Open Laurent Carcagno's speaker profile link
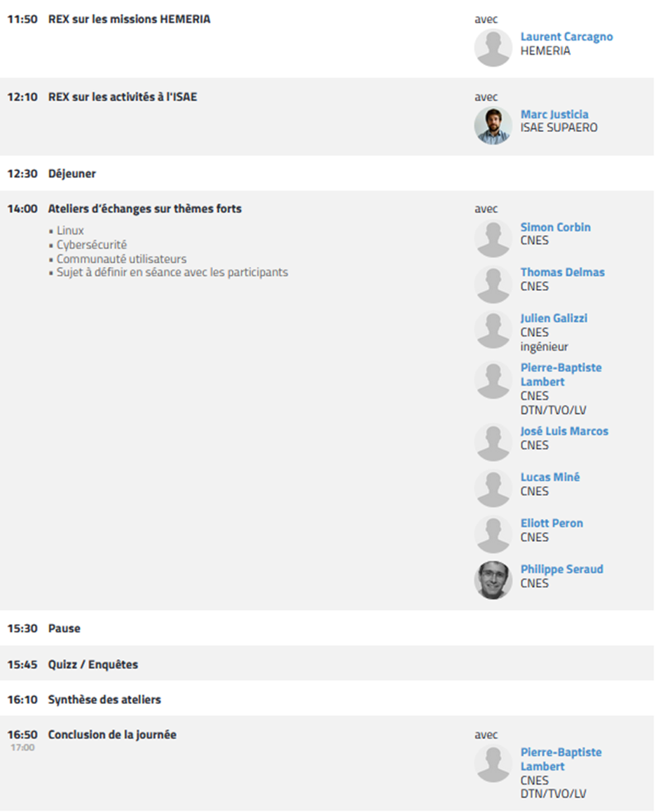This screenshot has width=656, height=812. [566, 36]
